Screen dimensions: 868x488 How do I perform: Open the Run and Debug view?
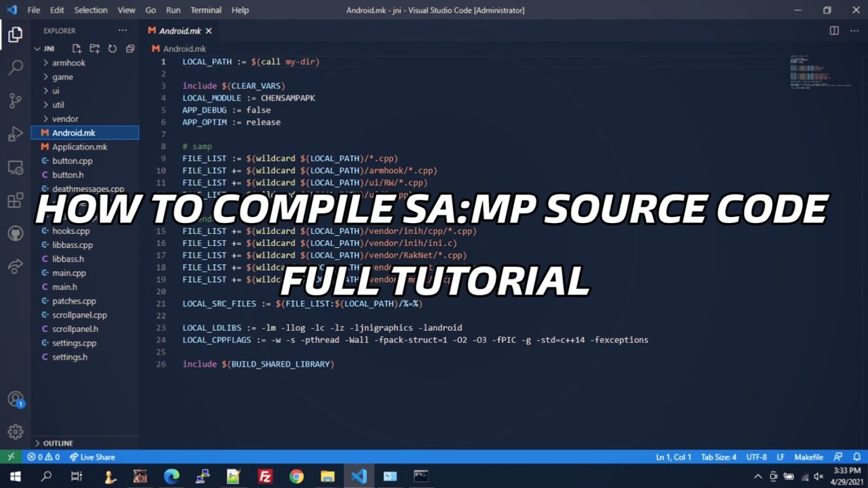click(x=16, y=134)
